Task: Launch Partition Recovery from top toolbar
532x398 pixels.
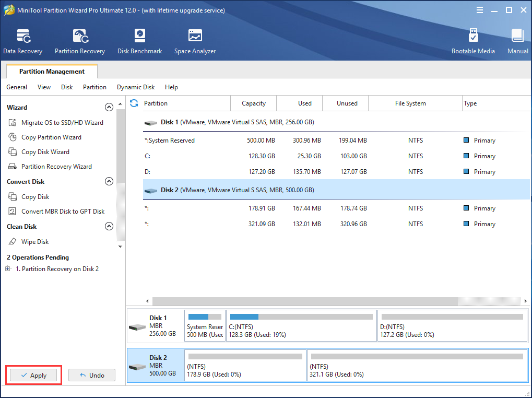Action: [80, 42]
